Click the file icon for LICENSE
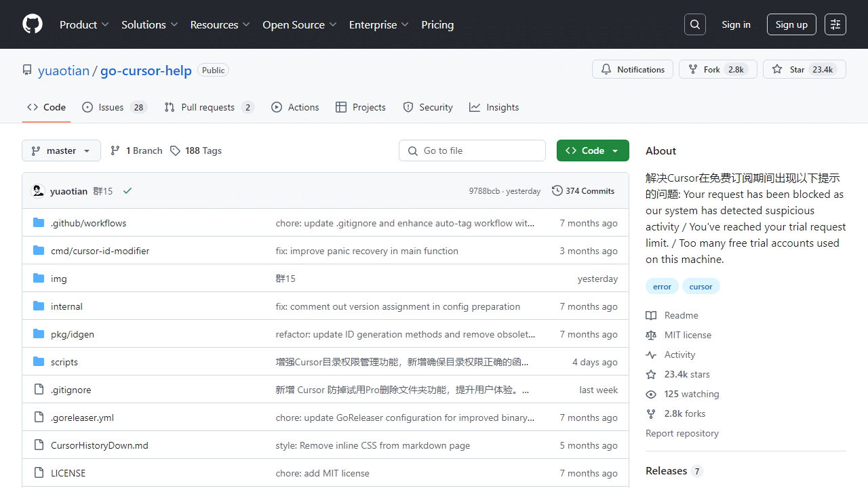 coord(39,473)
